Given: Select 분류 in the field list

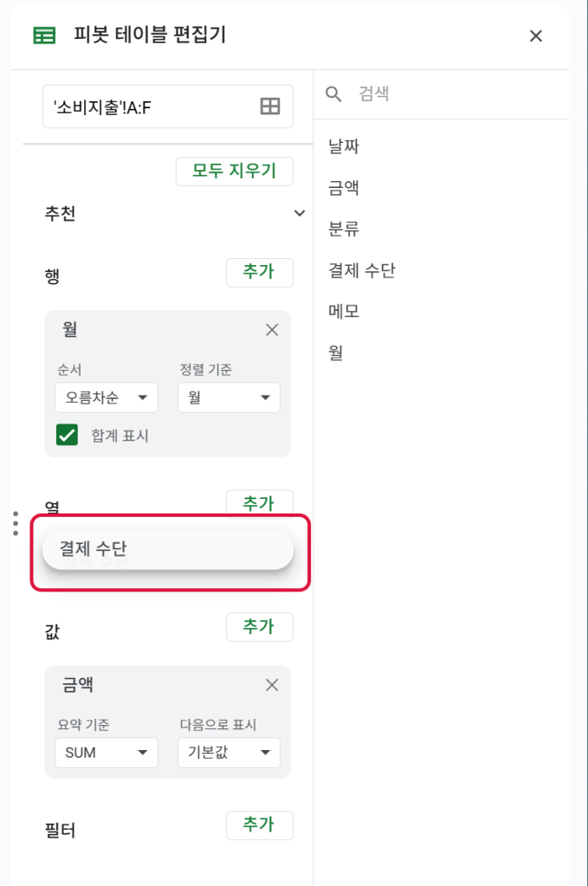Looking at the screenshot, I should [x=344, y=230].
